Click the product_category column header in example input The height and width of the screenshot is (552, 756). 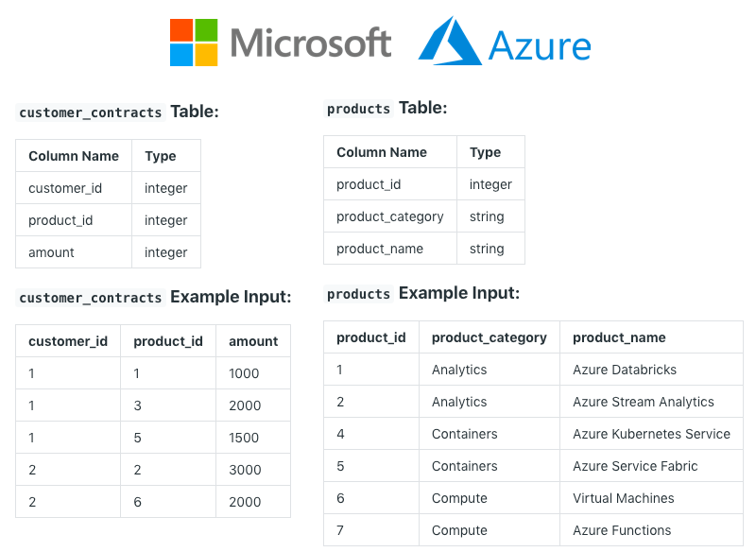pos(490,337)
